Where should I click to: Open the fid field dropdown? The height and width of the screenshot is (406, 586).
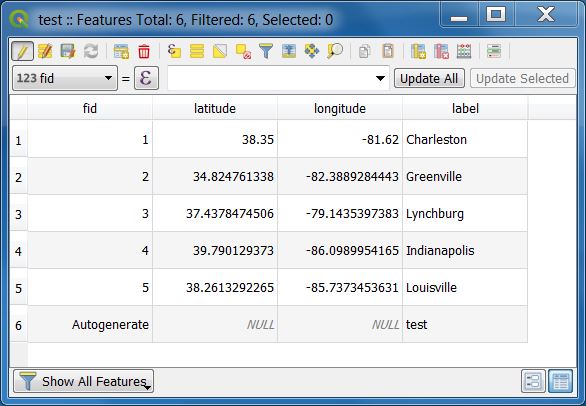(65, 78)
